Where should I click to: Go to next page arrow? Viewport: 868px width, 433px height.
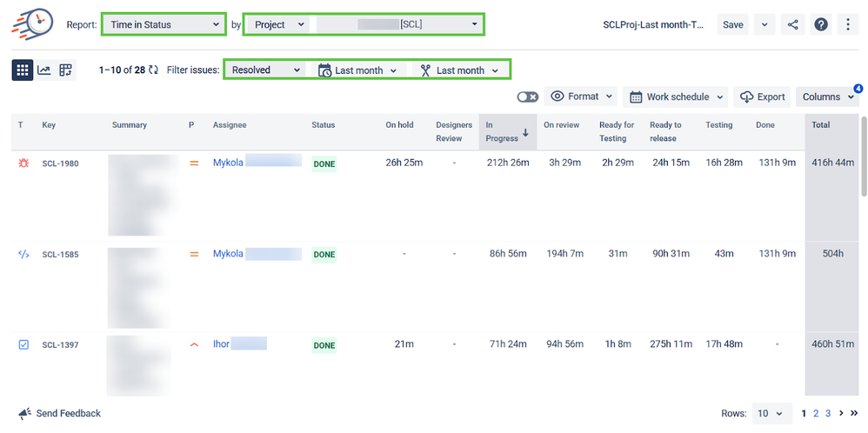pyautogui.click(x=841, y=413)
